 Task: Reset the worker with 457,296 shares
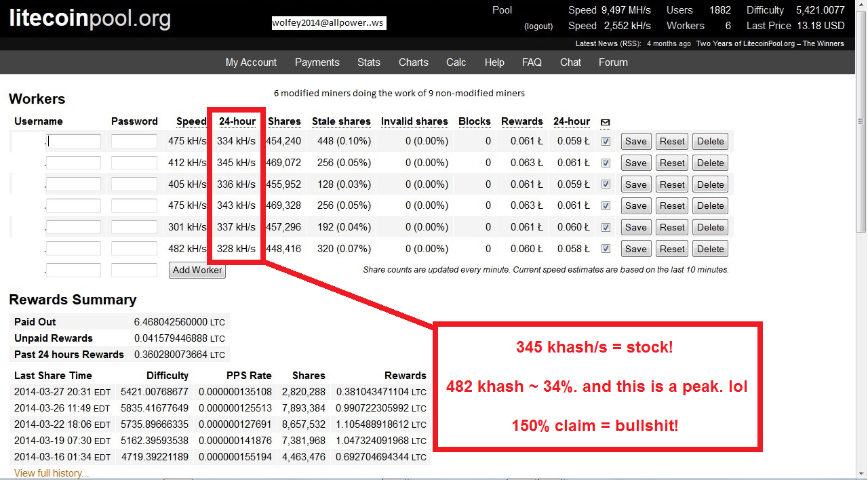coord(672,228)
